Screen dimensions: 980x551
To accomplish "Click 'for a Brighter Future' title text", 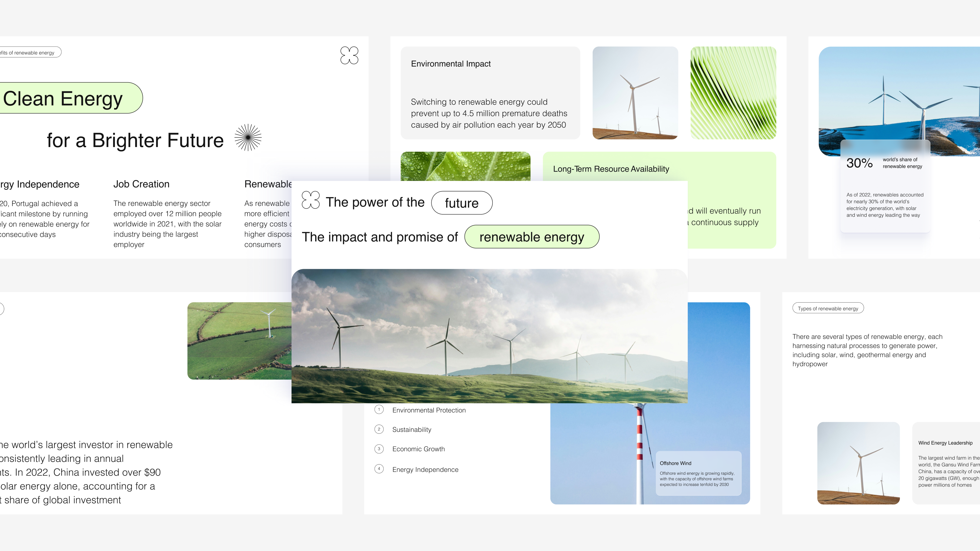I will pos(135,140).
